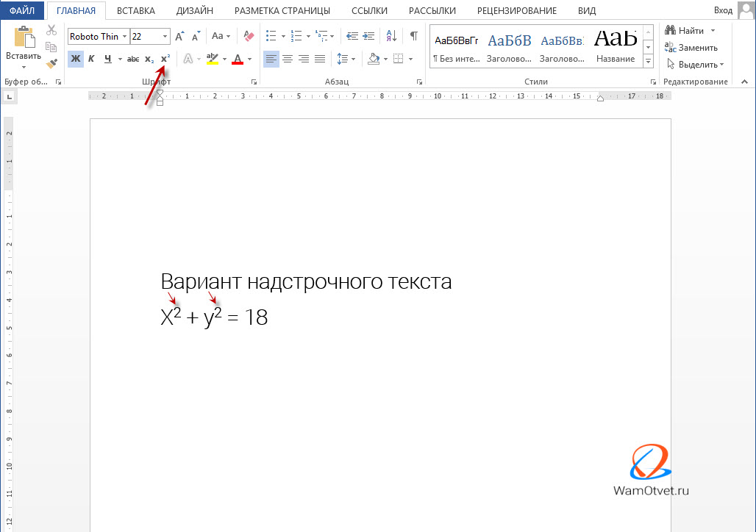This screenshot has height=532, width=756.
Task: Open the Roboto Thin font name dropdown
Action: pos(124,37)
